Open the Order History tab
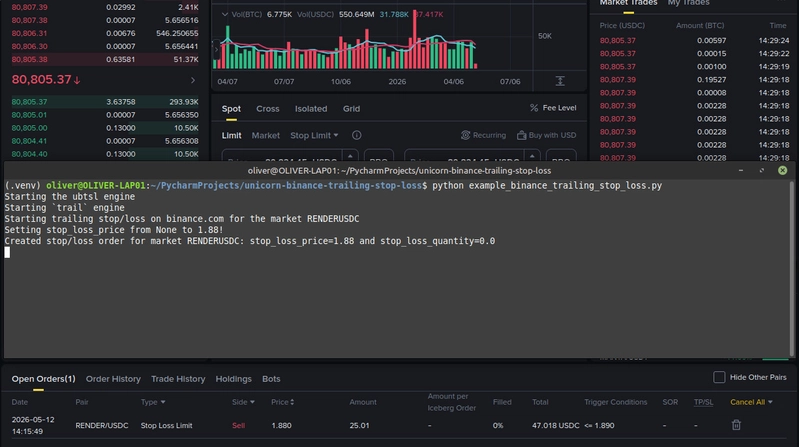 pos(113,379)
